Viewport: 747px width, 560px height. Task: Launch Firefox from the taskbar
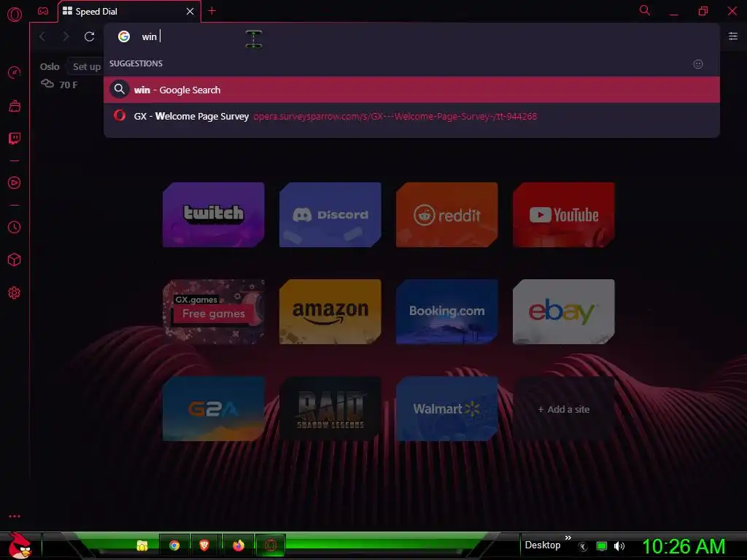click(239, 545)
